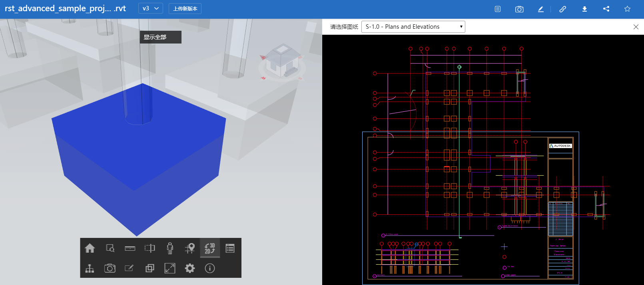The height and width of the screenshot is (285, 644).
Task: Expand the S-1.0 Plans and Elevations drawing selector
Action: [x=413, y=27]
